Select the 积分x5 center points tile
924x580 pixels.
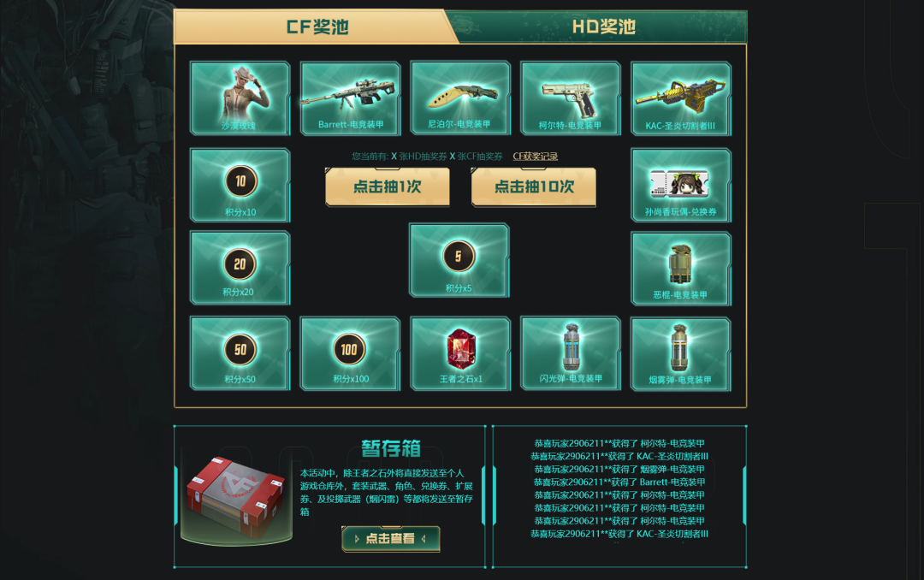pyautogui.click(x=459, y=260)
